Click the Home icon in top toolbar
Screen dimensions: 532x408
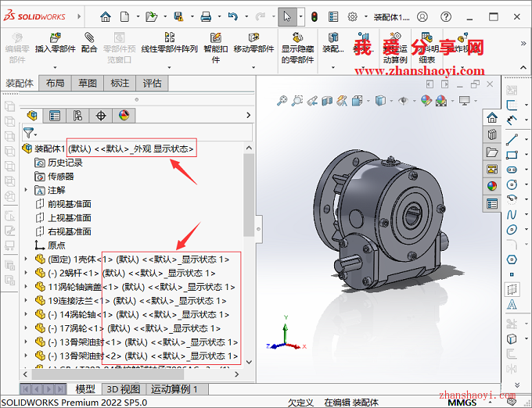pos(106,16)
